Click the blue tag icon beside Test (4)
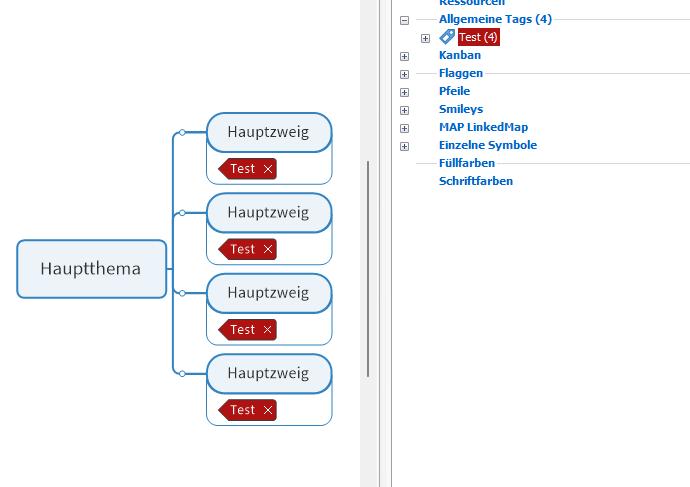 point(447,37)
